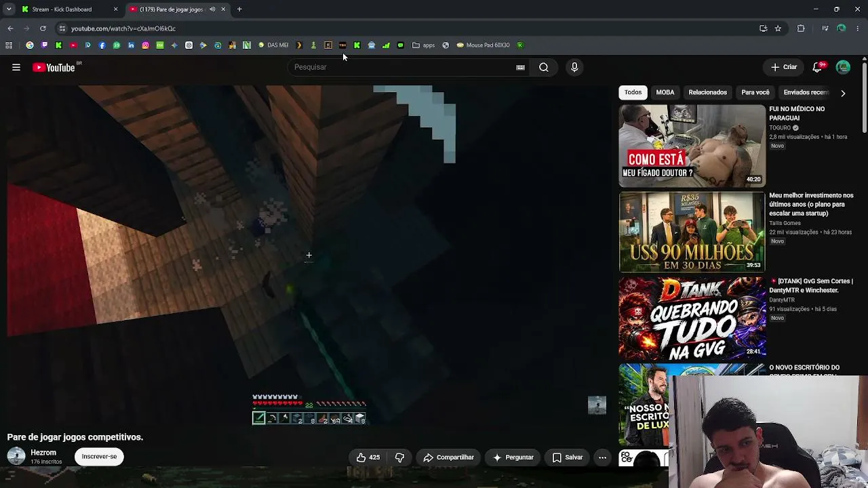
Task: Dislike the video
Action: (399, 457)
